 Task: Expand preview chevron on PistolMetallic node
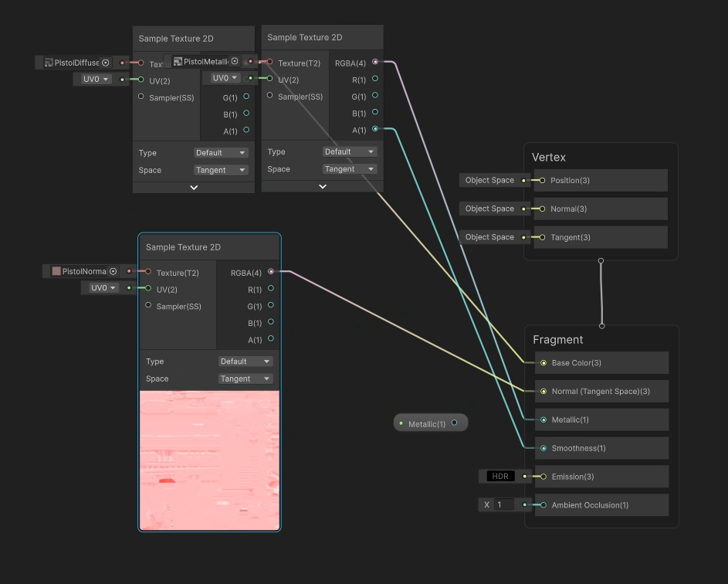(x=323, y=186)
